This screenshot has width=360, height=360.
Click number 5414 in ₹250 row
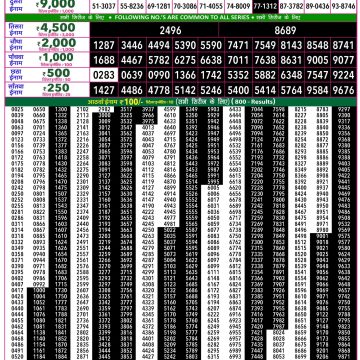[265, 90]
